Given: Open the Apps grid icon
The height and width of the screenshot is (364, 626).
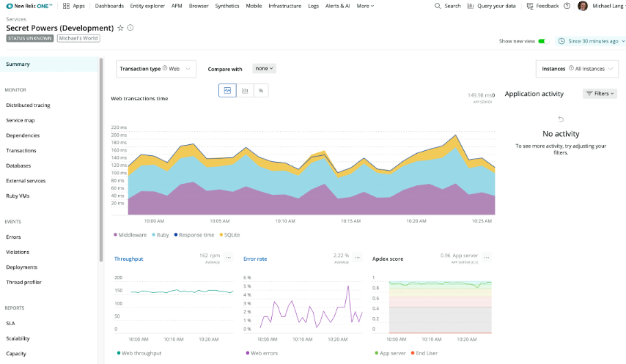Looking at the screenshot, I should [66, 6].
